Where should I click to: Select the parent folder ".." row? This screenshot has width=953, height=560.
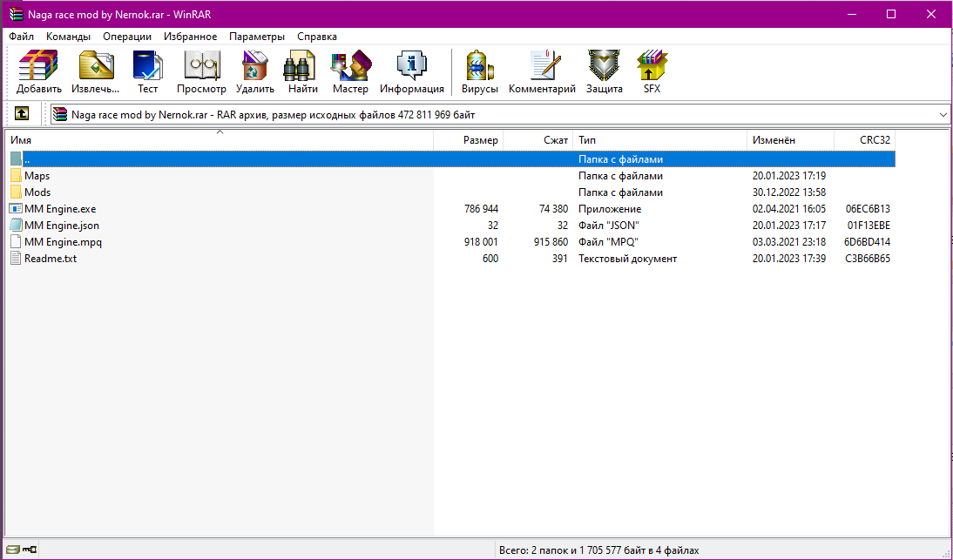pyautogui.click(x=452, y=159)
